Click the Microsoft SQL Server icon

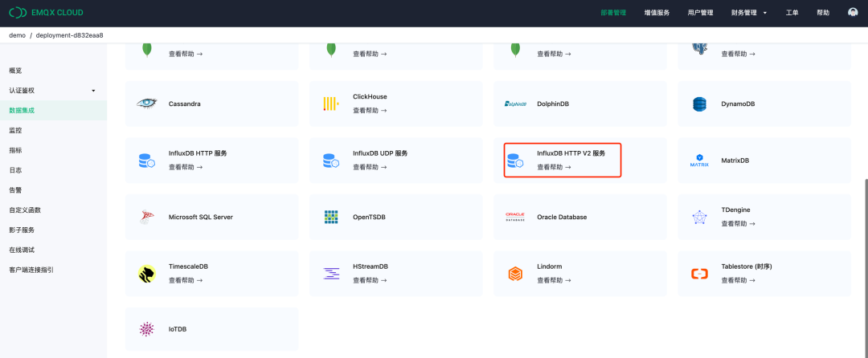(147, 217)
